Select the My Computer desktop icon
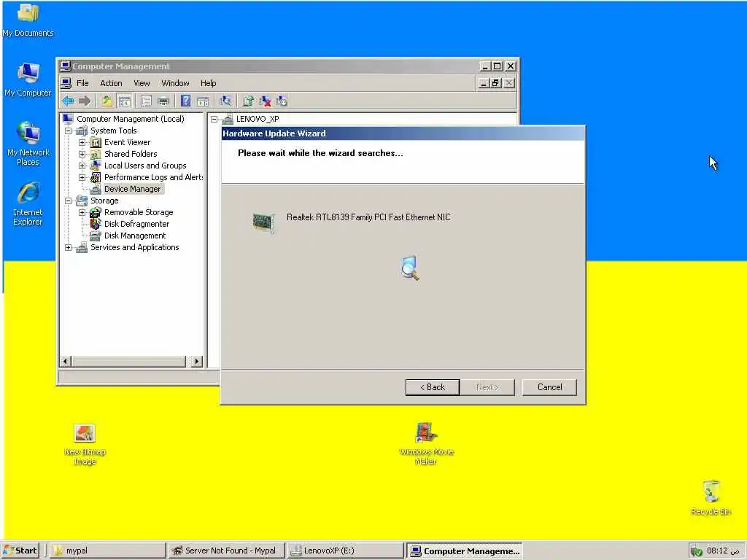747x560 pixels. (x=28, y=80)
